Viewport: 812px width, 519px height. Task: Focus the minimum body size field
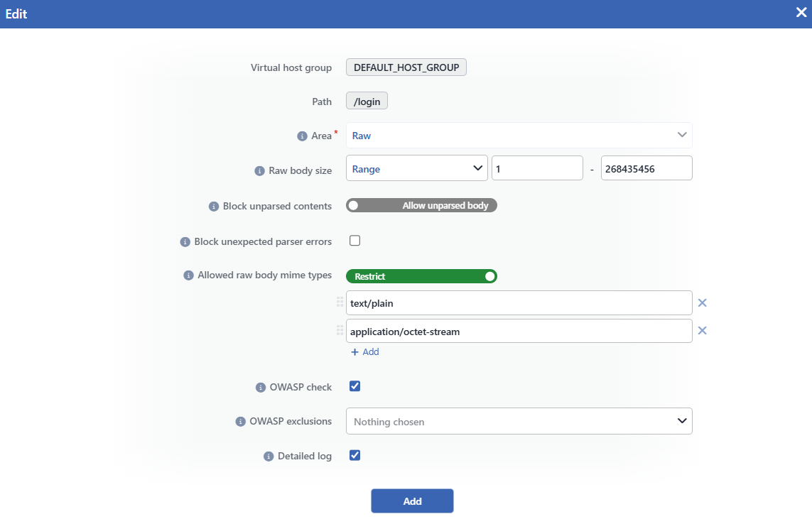point(537,168)
